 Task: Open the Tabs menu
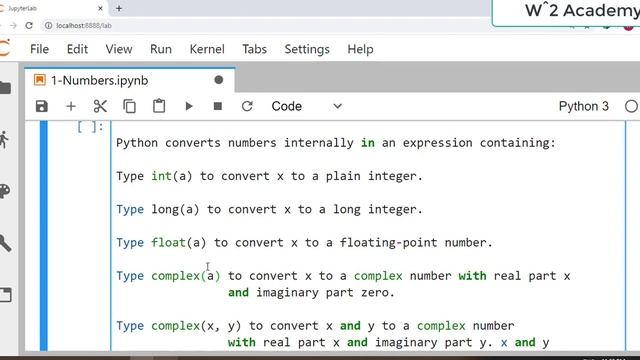click(254, 49)
